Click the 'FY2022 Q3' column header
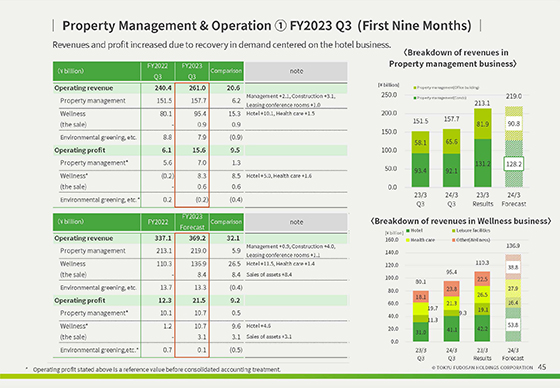 158,71
